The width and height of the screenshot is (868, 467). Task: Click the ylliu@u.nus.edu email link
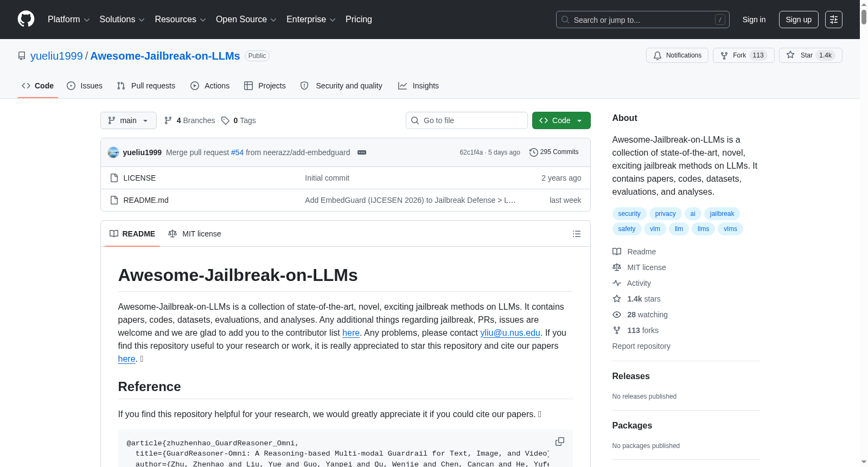point(510,332)
